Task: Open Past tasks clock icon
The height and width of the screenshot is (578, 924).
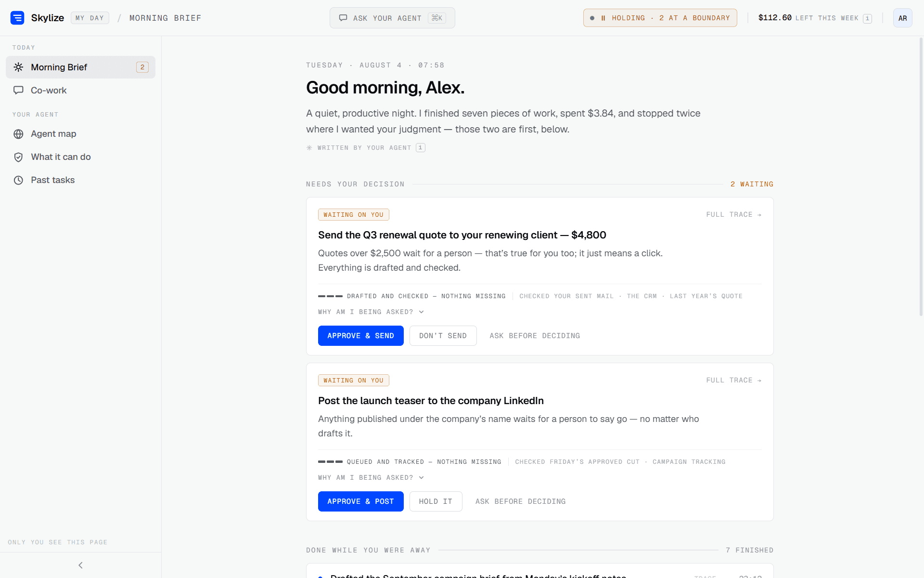Action: click(18, 180)
